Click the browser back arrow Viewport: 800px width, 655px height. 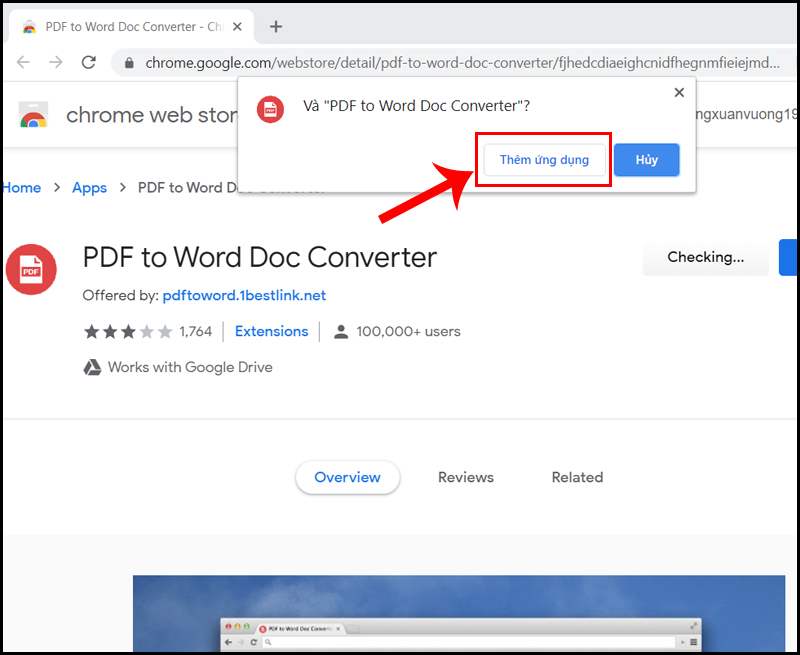[x=23, y=63]
